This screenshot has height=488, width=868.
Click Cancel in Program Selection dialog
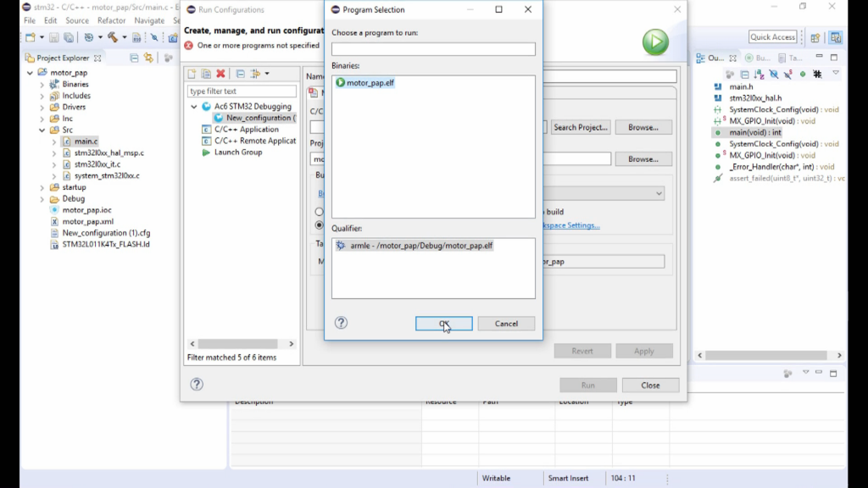point(506,324)
